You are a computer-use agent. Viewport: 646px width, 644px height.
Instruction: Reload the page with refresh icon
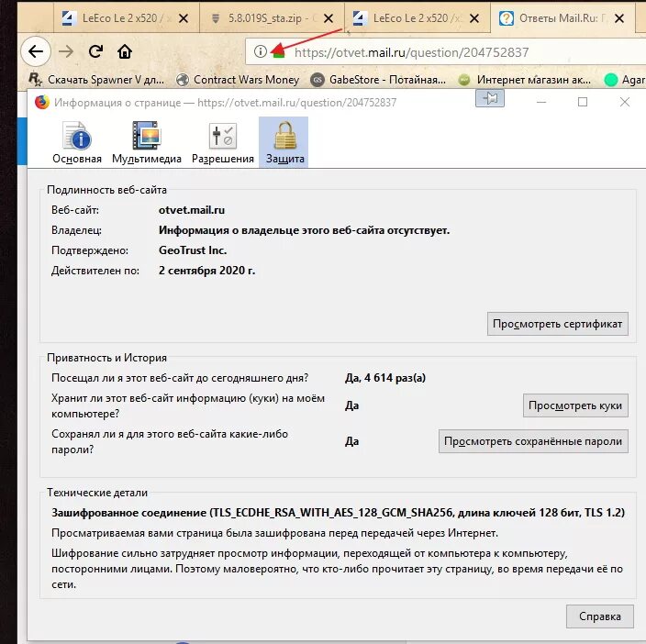click(x=95, y=51)
